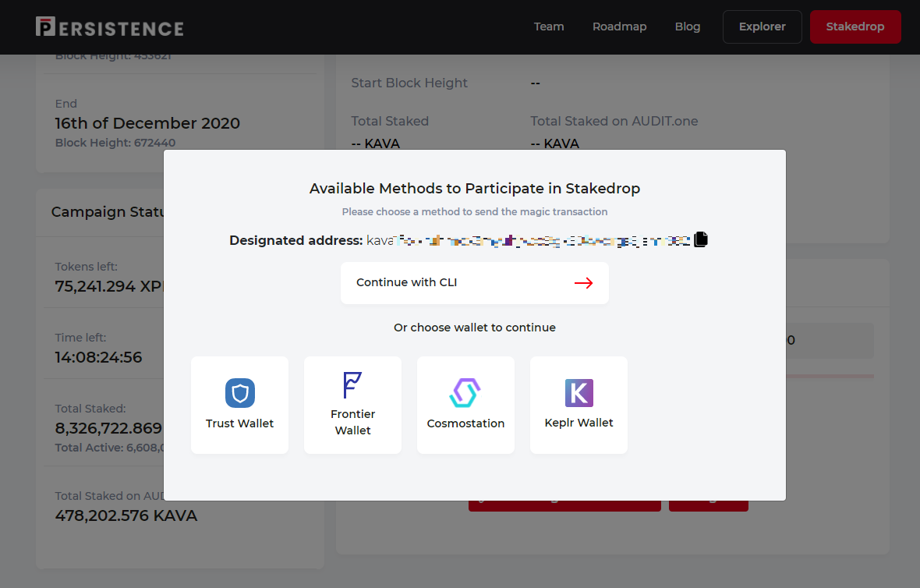Click the Tokens left 75,241.294 value

click(x=109, y=285)
